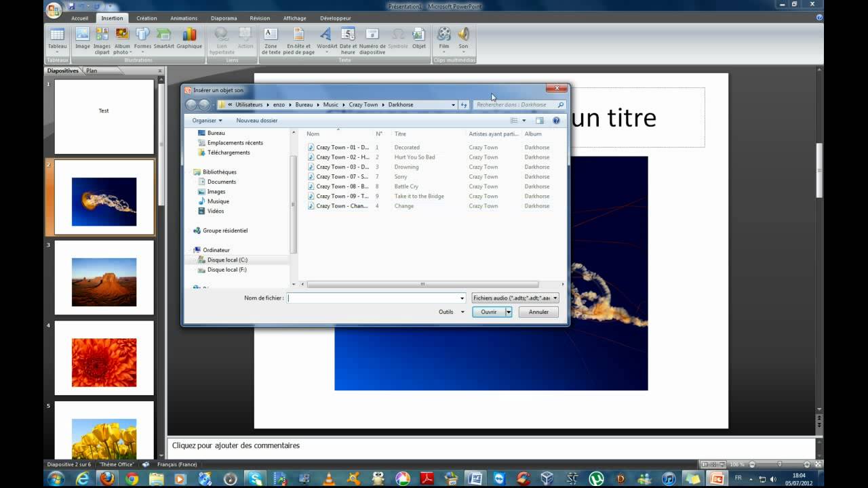Expand the Ordinateur tree node
Image resolution: width=868 pixels, height=488 pixels.
point(192,250)
